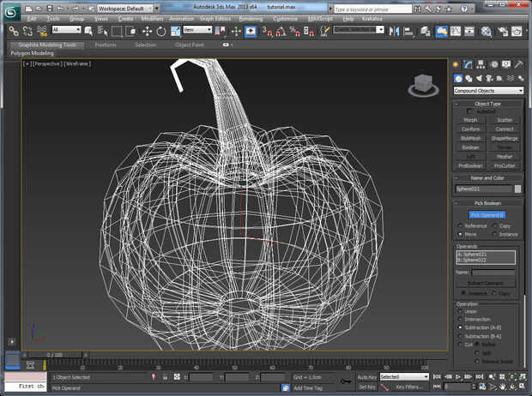This screenshot has height=396, width=532.
Task: Open the Compound Objects category dropdown
Action: coord(488,90)
